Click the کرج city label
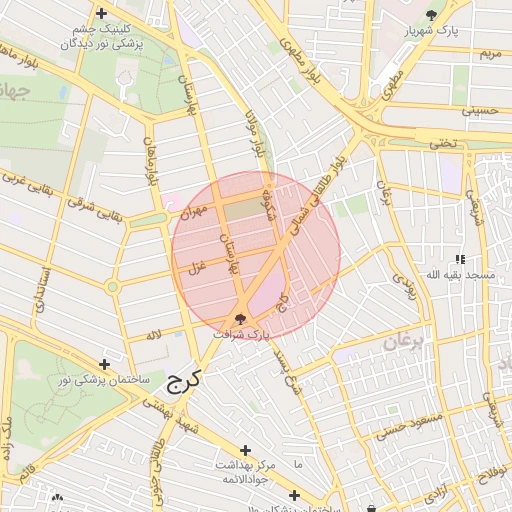The width and height of the screenshot is (512, 512). [x=184, y=382]
